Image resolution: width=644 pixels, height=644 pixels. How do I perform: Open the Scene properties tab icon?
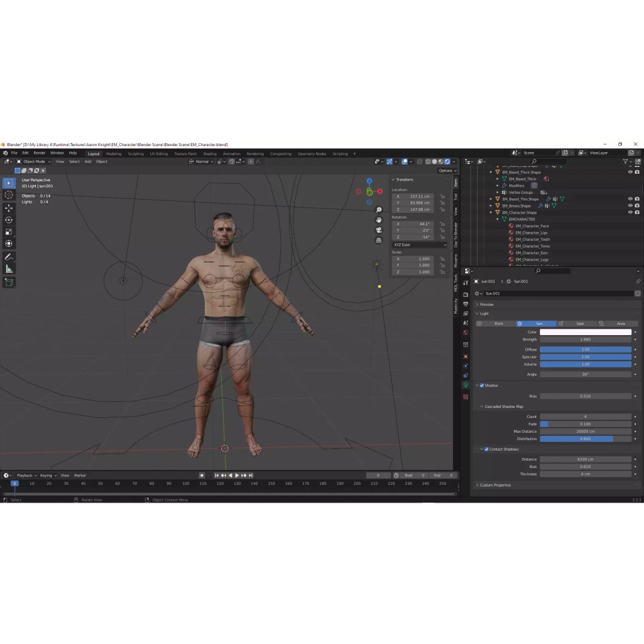[466, 323]
